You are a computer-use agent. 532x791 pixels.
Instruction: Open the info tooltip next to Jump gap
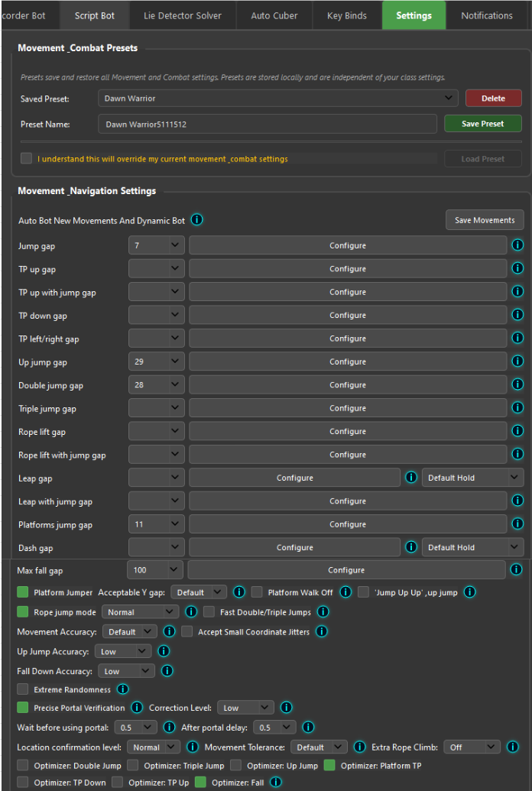(x=517, y=245)
